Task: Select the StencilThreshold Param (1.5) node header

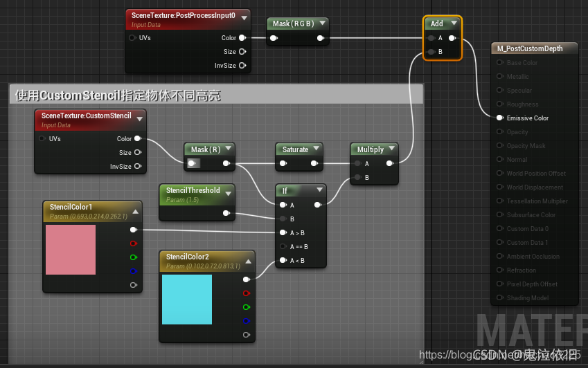Action: pos(197,194)
